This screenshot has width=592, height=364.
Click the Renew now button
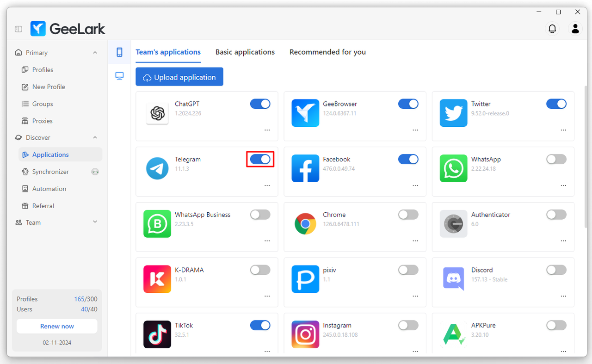pyautogui.click(x=57, y=326)
